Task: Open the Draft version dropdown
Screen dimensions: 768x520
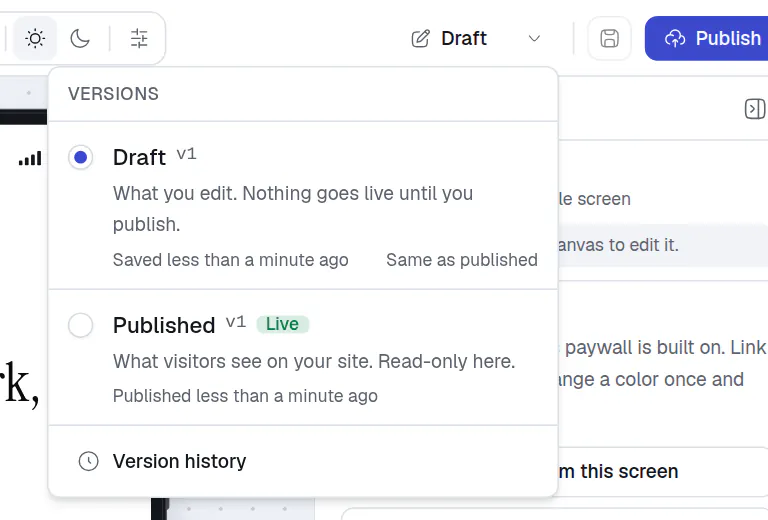Action: [476, 38]
